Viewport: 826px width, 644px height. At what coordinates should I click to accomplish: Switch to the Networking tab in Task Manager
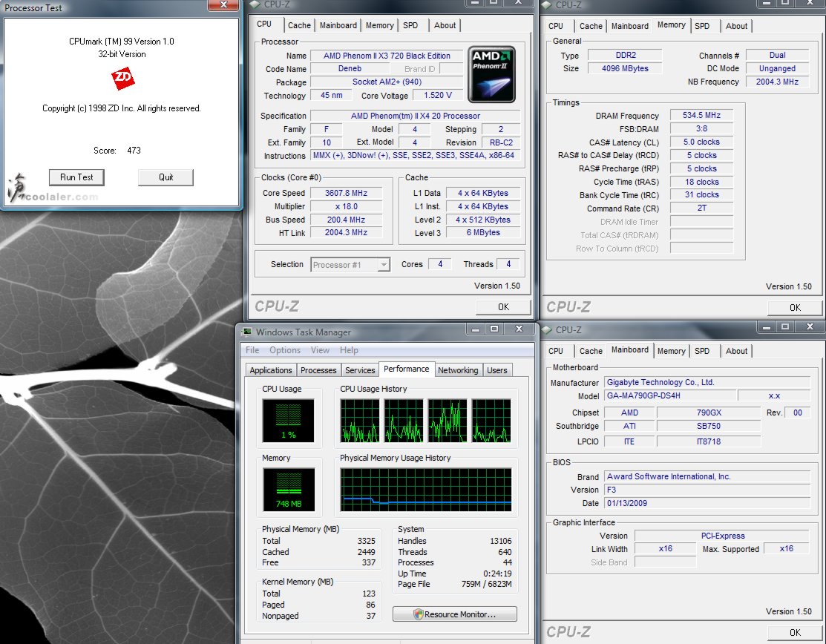pyautogui.click(x=458, y=370)
